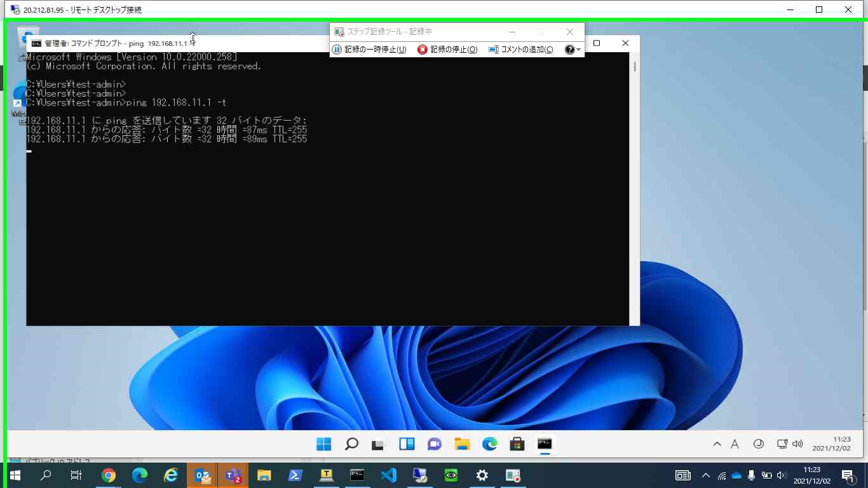Launch Microsoft Edge on the remote taskbar
This screenshot has height=488, width=868.
(x=489, y=444)
